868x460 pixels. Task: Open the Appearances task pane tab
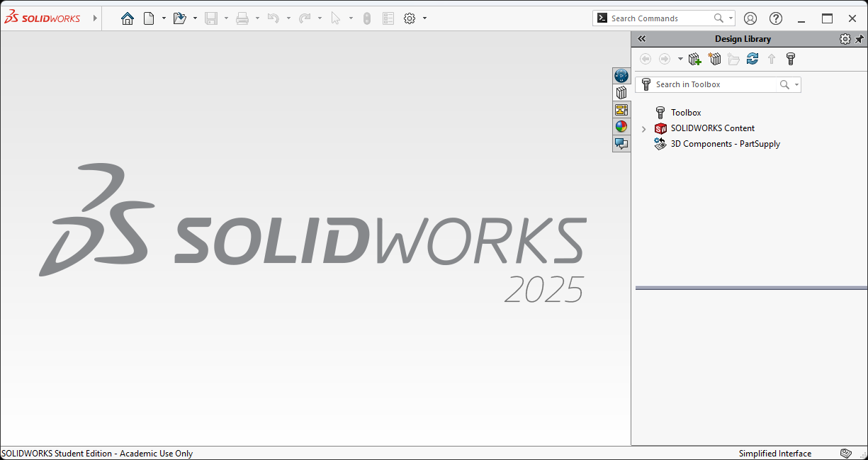621,127
